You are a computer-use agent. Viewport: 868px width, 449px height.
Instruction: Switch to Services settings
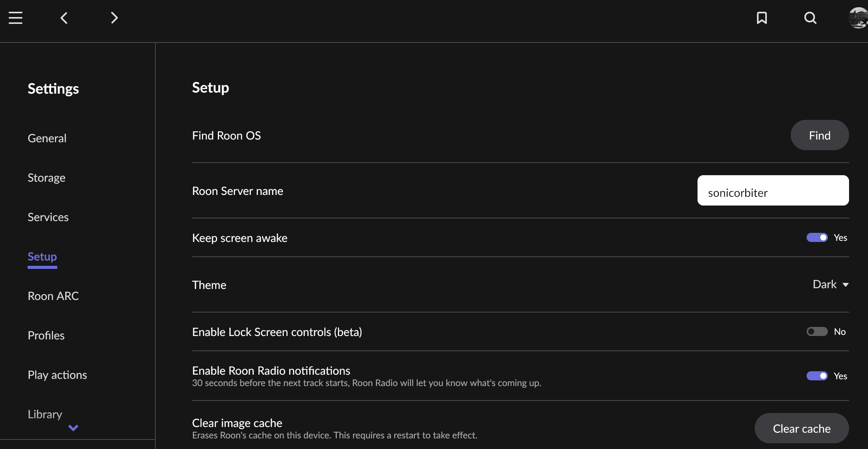[48, 217]
